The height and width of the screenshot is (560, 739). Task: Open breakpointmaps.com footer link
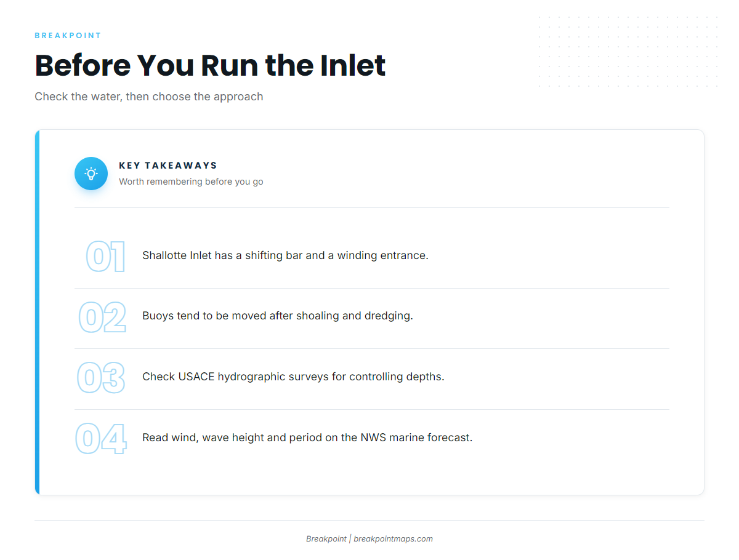point(393,538)
